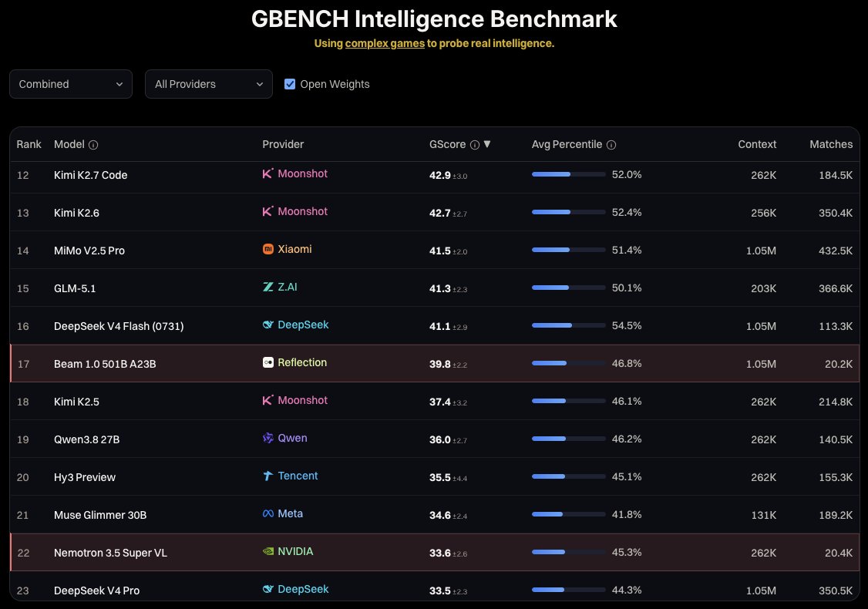Screen dimensions: 868x609
Task: Click the percentile bar for GLM-5.1
Action: 569,288
